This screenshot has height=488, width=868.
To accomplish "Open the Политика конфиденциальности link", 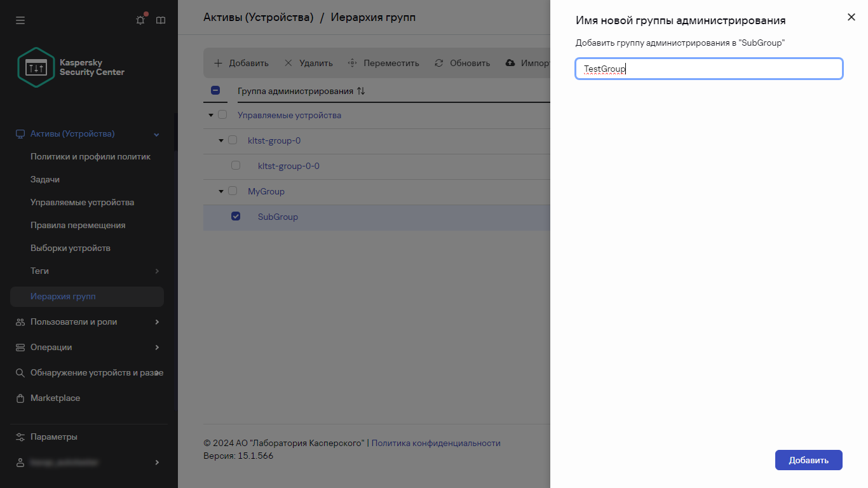I will pos(436,443).
